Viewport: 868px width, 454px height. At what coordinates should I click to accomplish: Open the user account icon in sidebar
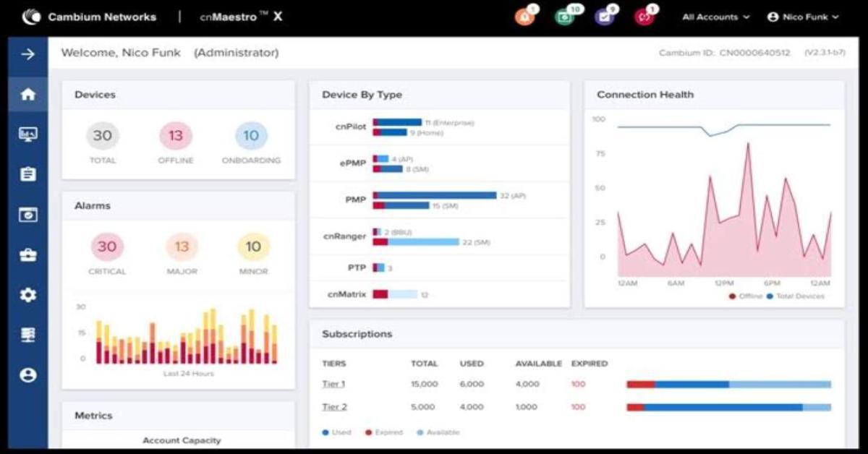click(28, 375)
